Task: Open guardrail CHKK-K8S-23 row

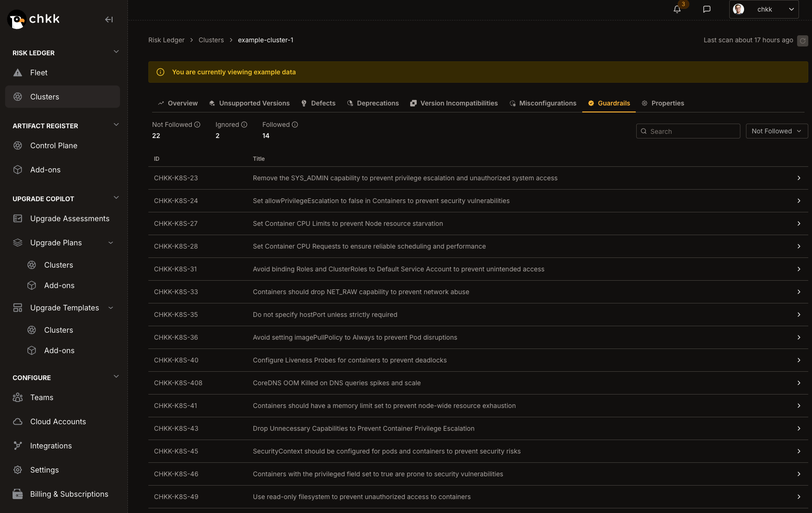Action: coord(478,178)
